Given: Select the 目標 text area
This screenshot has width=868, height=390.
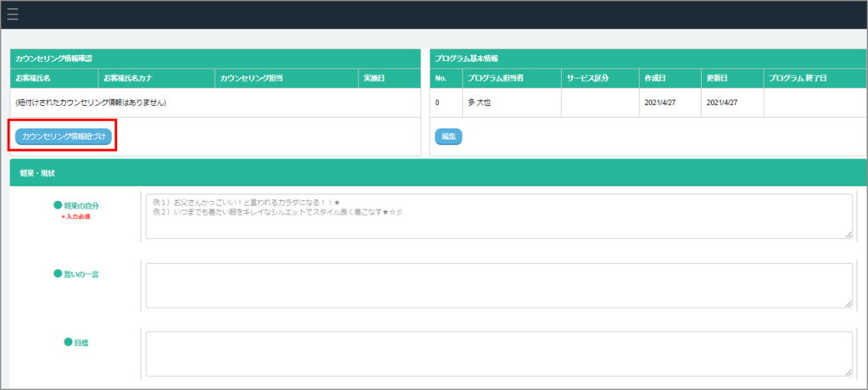Looking at the screenshot, I should [x=498, y=353].
